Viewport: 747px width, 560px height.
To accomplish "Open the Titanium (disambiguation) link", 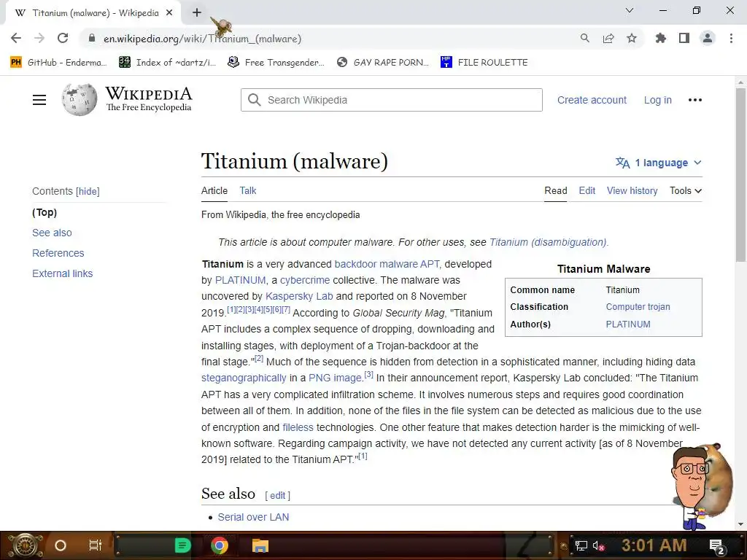I will [x=548, y=242].
